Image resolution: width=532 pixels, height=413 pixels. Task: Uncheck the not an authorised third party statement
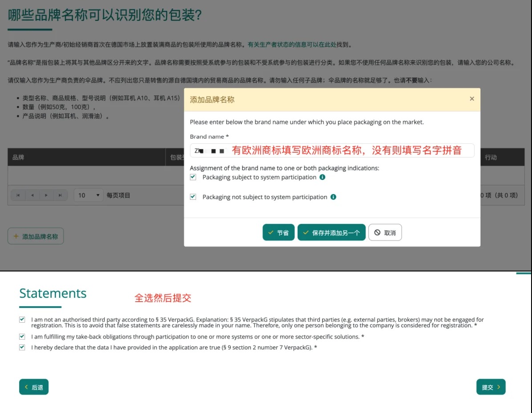[x=22, y=320]
